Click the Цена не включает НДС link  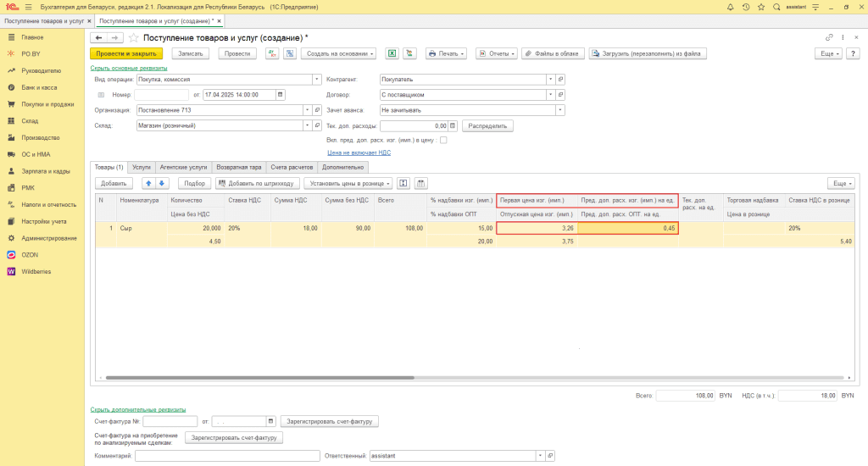[x=359, y=153]
